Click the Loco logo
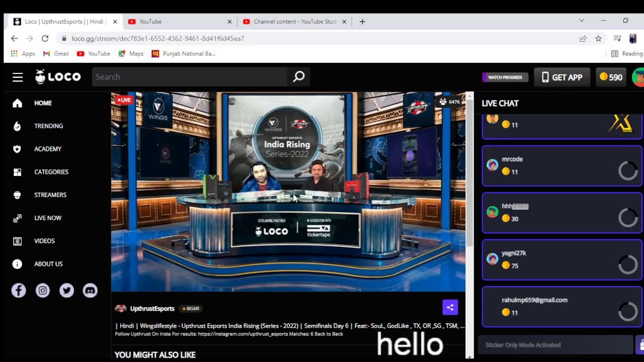The height and width of the screenshot is (362, 644). point(58,76)
